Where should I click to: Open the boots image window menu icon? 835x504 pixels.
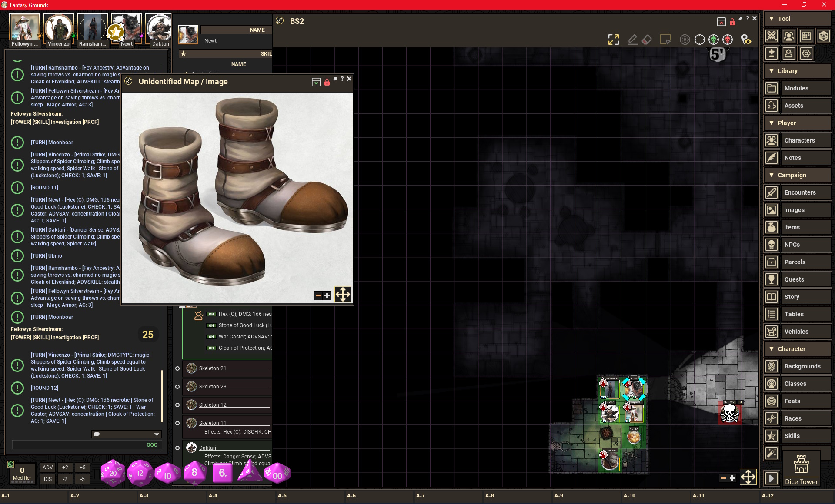pos(316,82)
